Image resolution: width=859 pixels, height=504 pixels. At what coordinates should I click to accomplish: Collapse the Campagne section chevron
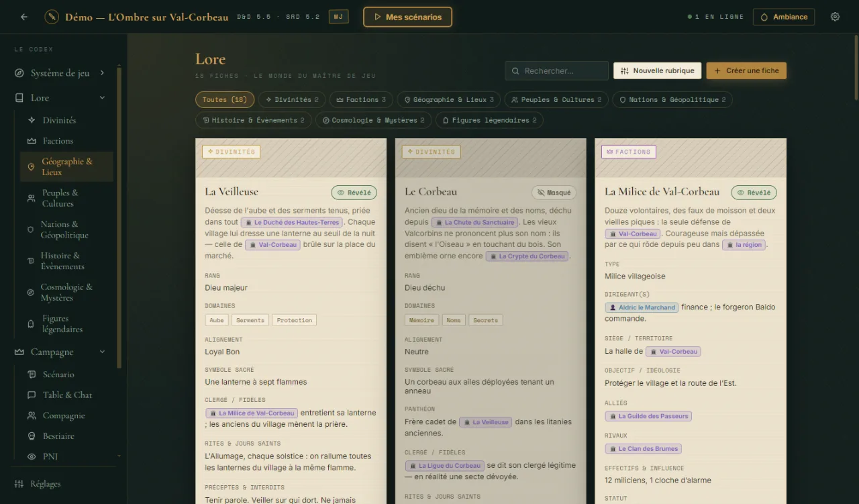pyautogui.click(x=102, y=352)
